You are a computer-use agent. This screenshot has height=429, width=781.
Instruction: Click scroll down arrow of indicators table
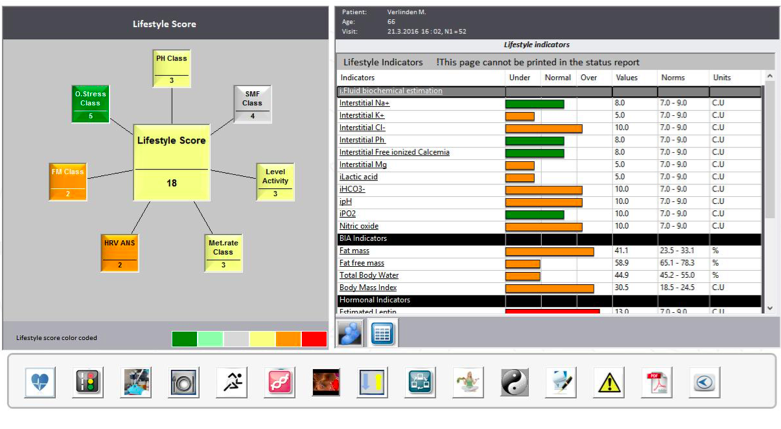click(770, 308)
